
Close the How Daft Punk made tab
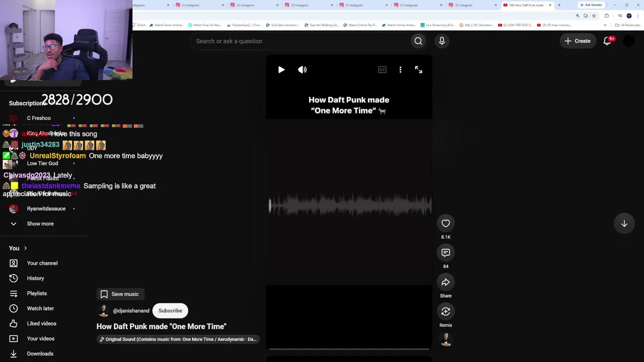click(x=550, y=5)
